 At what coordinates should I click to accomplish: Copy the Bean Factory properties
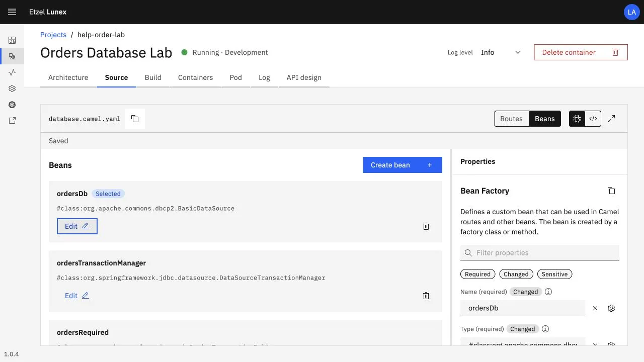(611, 191)
